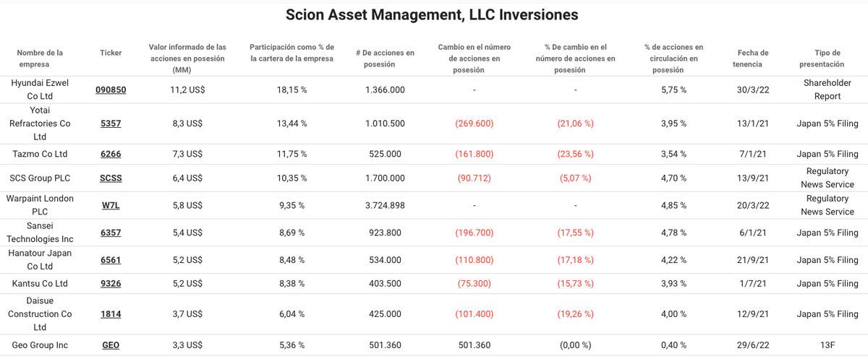Open the 6561 ticker link
This screenshot has height=359, width=868.
tap(111, 260)
